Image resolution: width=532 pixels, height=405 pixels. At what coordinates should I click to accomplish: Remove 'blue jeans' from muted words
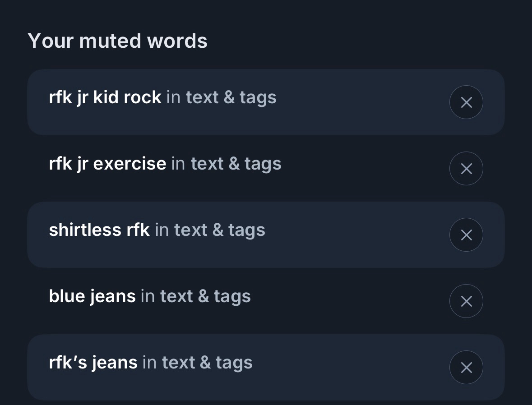(466, 301)
